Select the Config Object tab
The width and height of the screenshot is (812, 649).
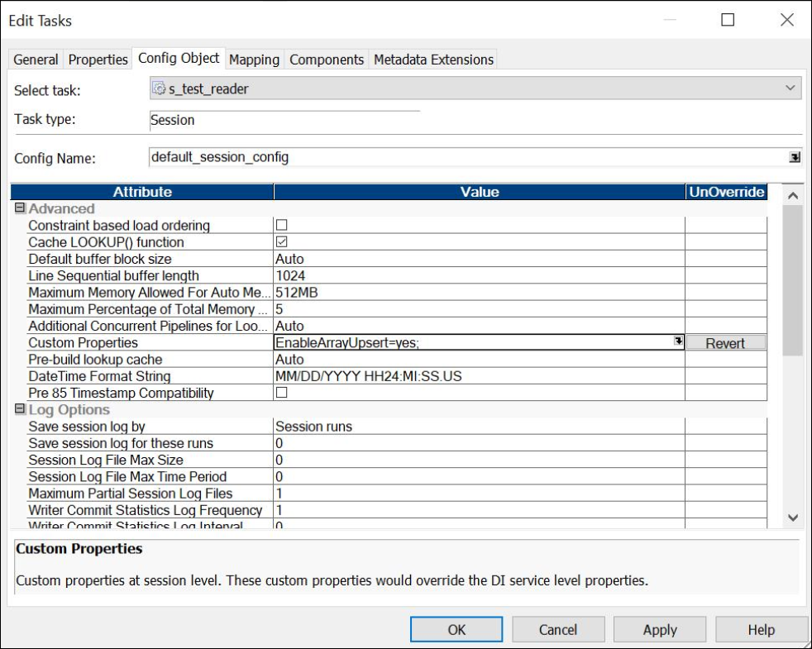pos(179,58)
